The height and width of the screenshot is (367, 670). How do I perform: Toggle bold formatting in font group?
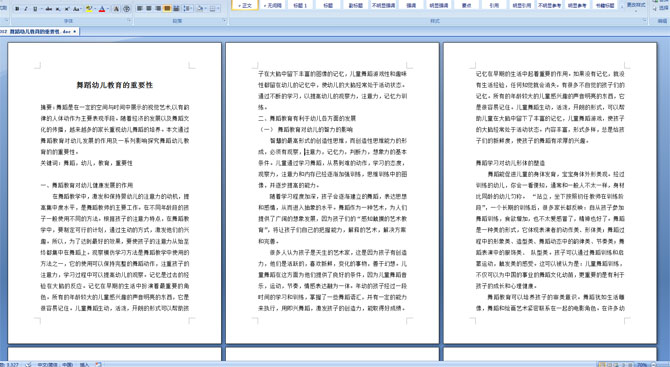pyautogui.click(x=17, y=9)
